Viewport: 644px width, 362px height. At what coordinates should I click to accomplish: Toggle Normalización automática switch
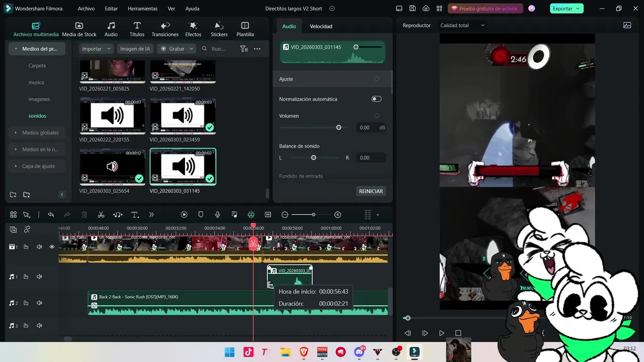376,99
